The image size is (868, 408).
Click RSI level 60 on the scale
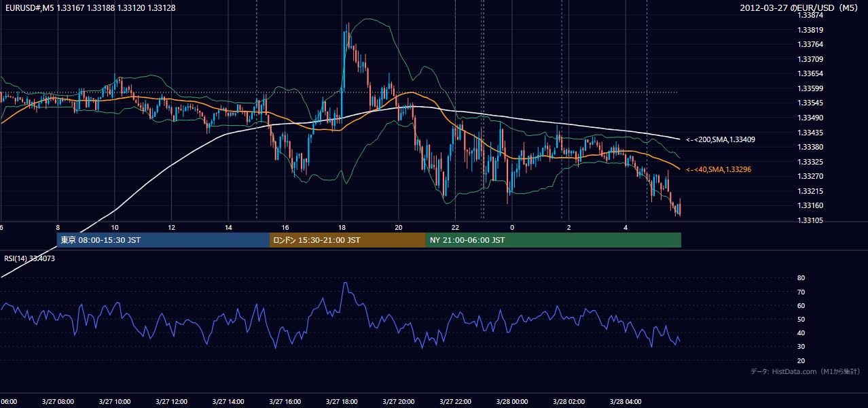[x=801, y=305]
